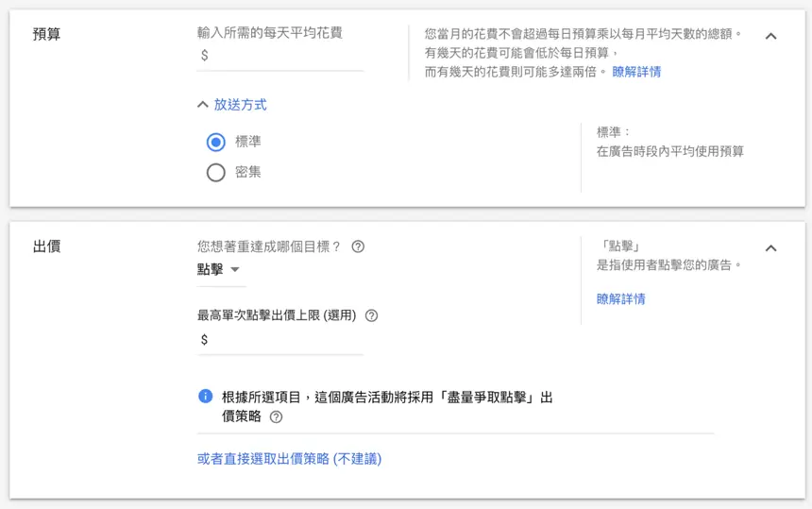Image resolution: width=812 pixels, height=509 pixels.
Task: Click 或者直接選取出價策略 (不建議) link
Action: click(x=289, y=459)
